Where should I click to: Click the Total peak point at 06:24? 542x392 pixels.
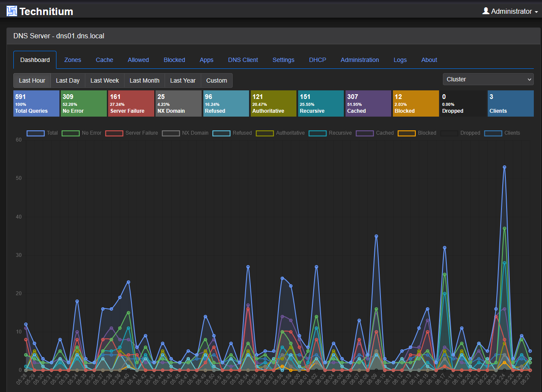click(505, 167)
